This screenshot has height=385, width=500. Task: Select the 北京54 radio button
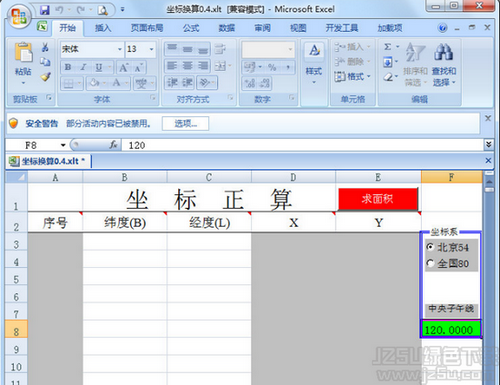tap(430, 247)
